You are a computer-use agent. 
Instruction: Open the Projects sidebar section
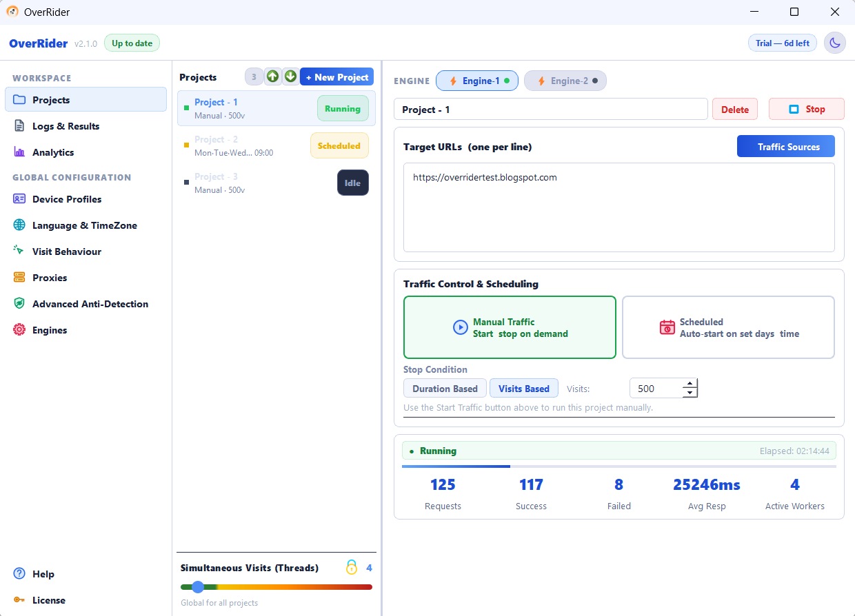click(85, 99)
